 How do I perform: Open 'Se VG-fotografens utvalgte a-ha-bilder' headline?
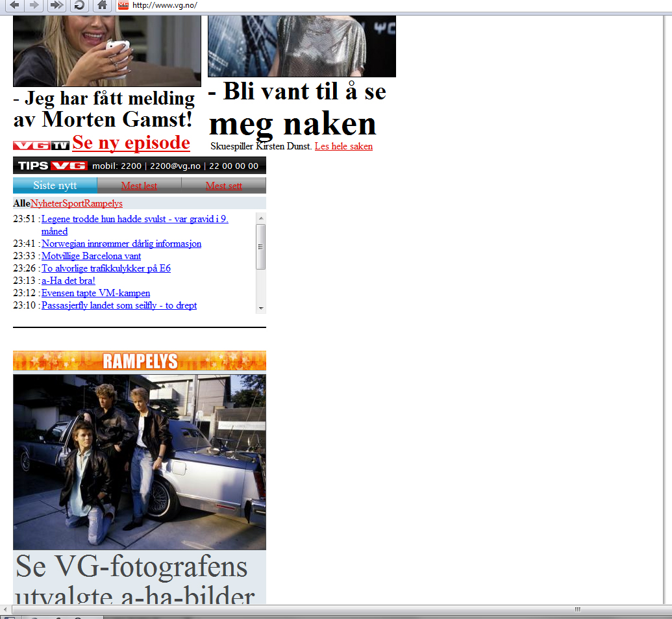pyautogui.click(x=135, y=579)
